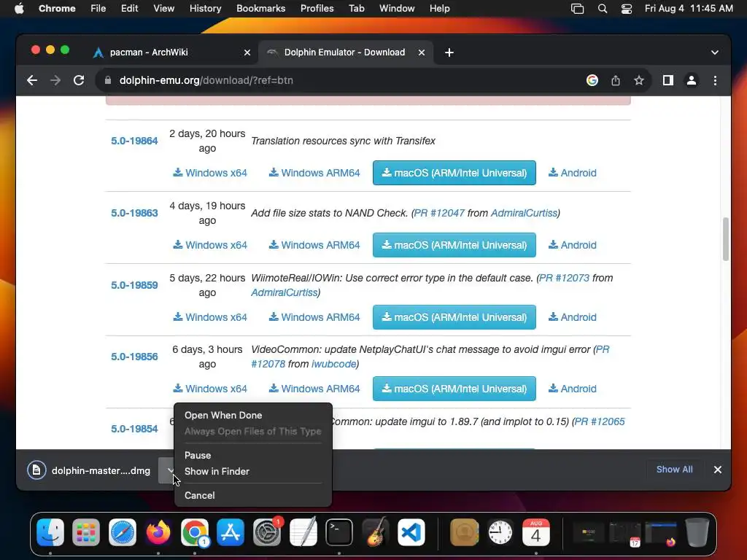Download Windows ARM64 build of 5.0-19864
Viewport: 747px width, 560px height.
point(314,173)
